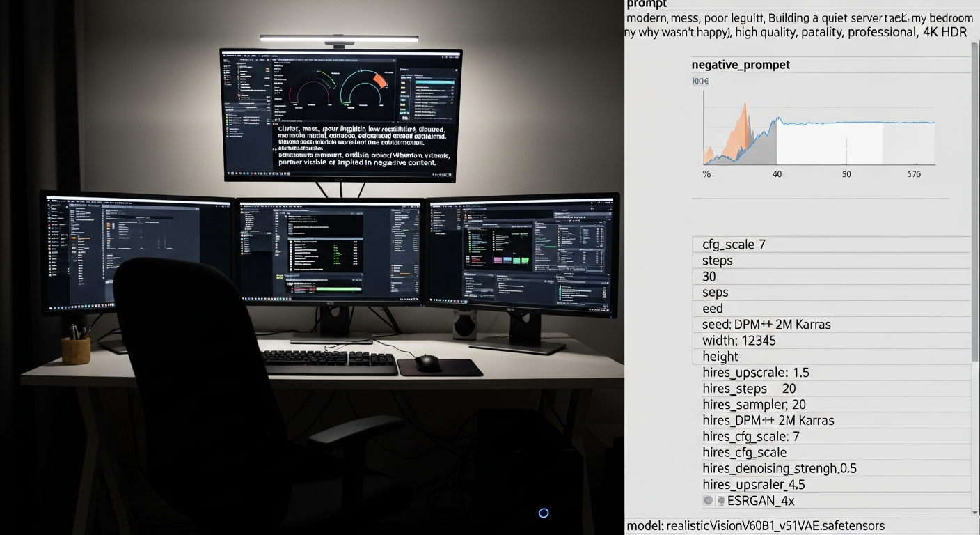Click the hires_denoising_strengh 0.5 row
This screenshot has height=535, width=980.
(x=780, y=469)
